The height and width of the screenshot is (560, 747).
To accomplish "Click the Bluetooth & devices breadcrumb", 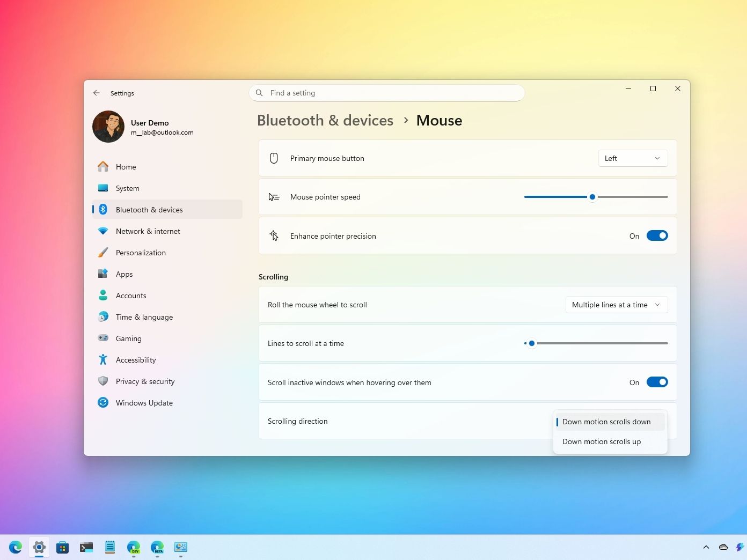I will [x=325, y=121].
